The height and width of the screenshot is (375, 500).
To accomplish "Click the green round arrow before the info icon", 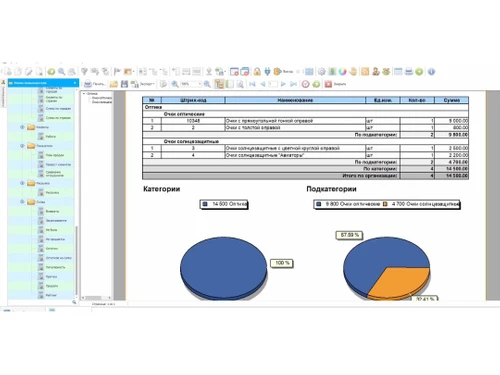I will 419,71.
